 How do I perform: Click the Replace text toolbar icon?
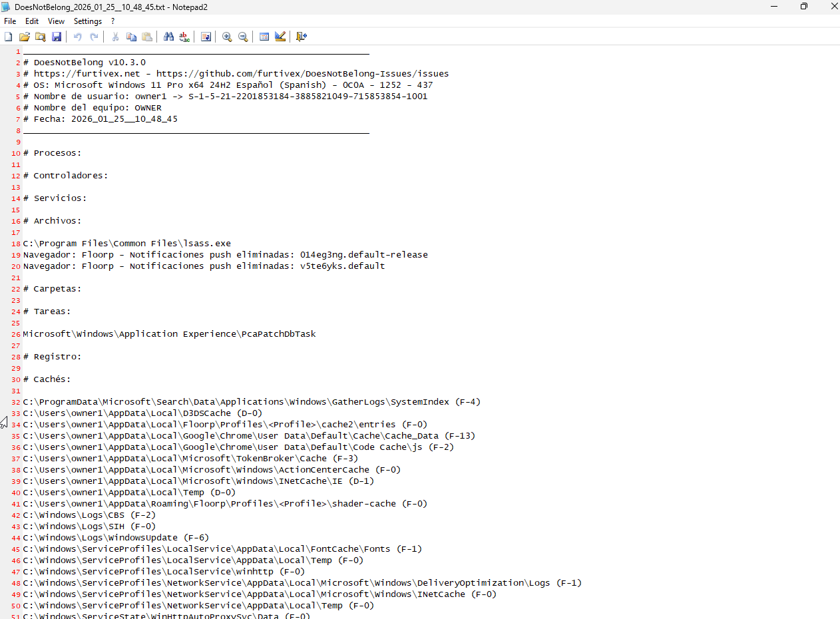click(184, 37)
